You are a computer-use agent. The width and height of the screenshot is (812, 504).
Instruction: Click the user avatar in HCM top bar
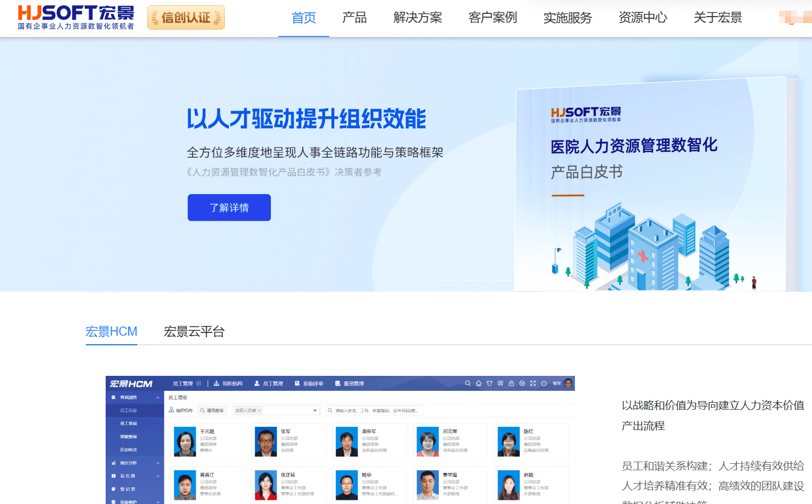tap(569, 383)
